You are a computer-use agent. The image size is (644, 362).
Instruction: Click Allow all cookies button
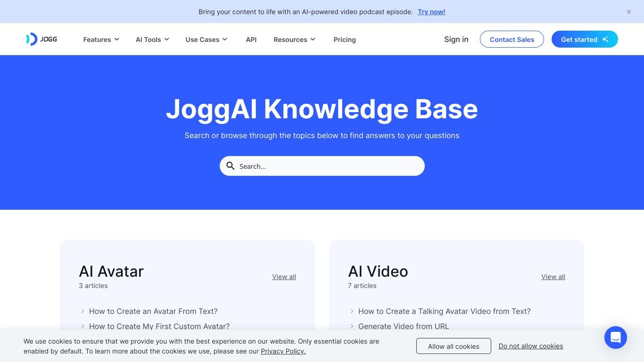[454, 346]
